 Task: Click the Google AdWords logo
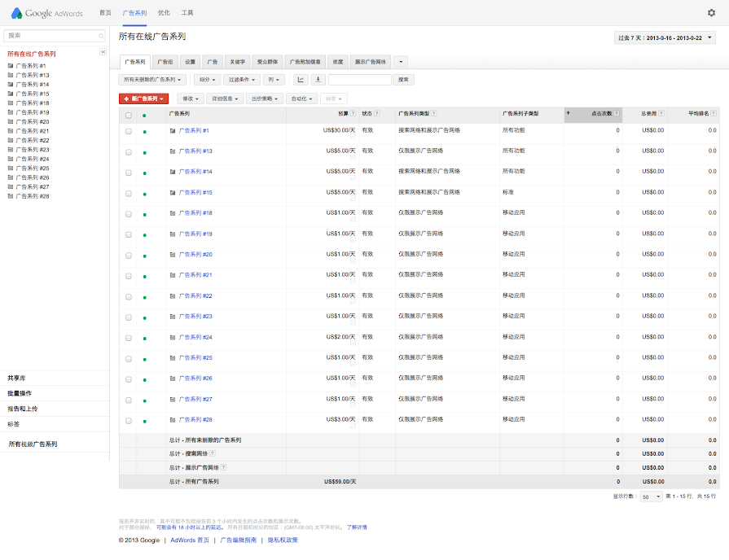point(47,13)
